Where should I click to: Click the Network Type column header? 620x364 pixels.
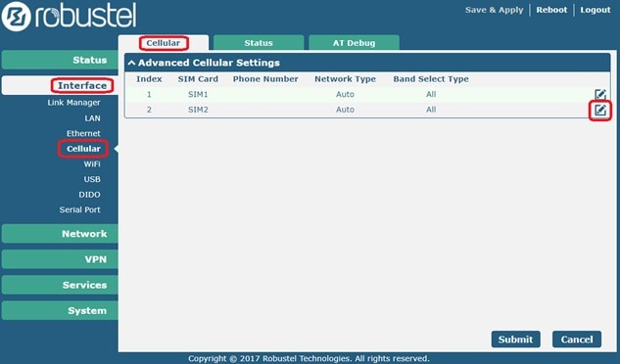tap(345, 79)
